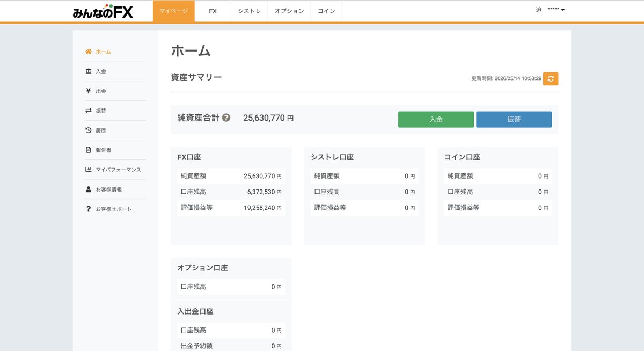Click the 出金予約額 row label
The image size is (644, 351).
[x=196, y=346]
